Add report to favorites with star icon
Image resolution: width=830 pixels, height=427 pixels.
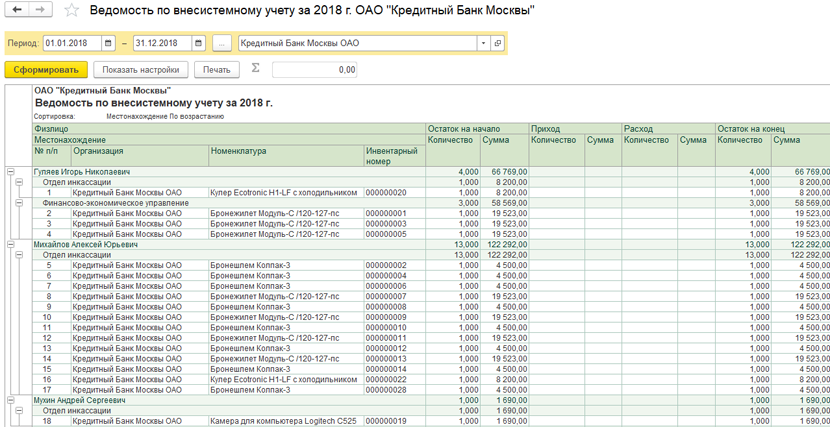click(71, 11)
